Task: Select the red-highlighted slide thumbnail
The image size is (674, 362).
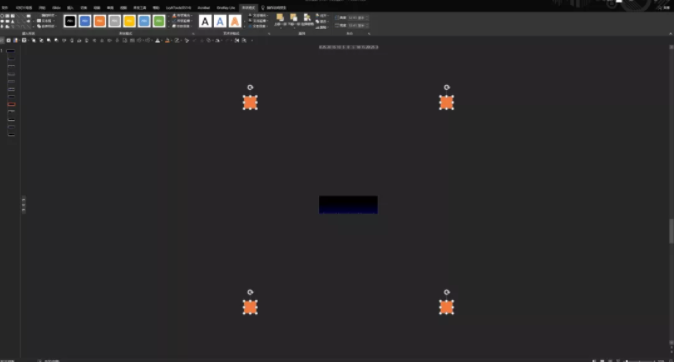Action: click(11, 104)
